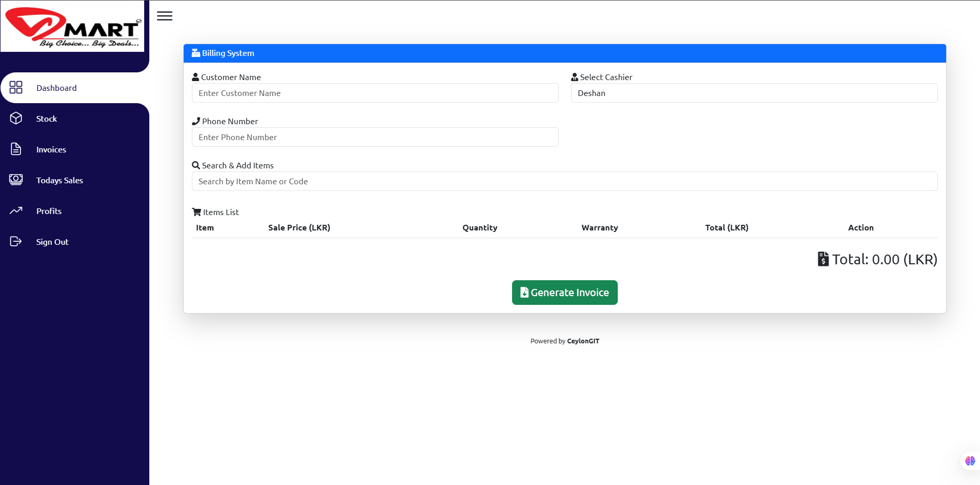The width and height of the screenshot is (980, 485).
Task: Click the Todays Sales cash icon
Action: pyautogui.click(x=16, y=180)
